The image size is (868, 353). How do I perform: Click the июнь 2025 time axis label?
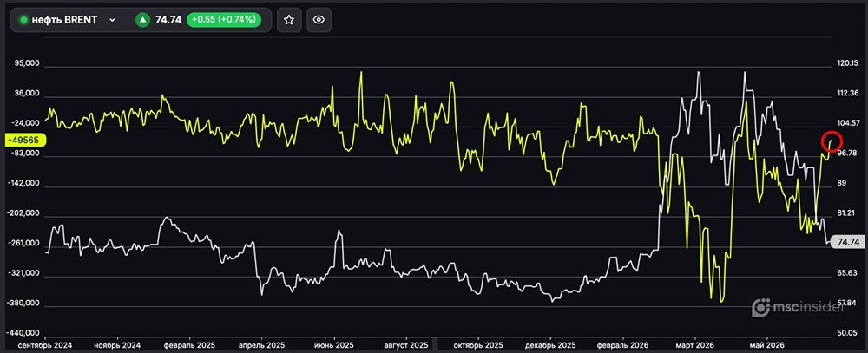[x=335, y=344]
